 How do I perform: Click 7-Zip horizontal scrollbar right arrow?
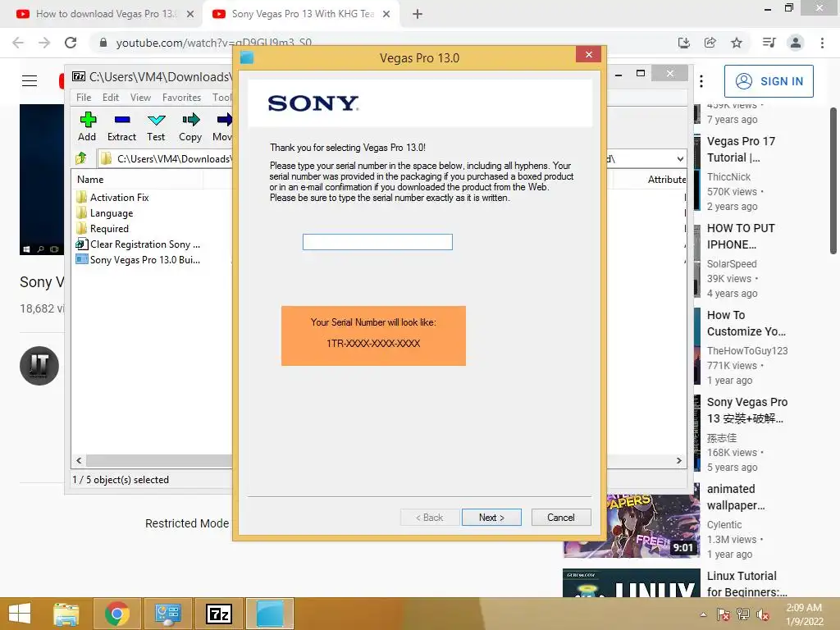click(x=678, y=461)
